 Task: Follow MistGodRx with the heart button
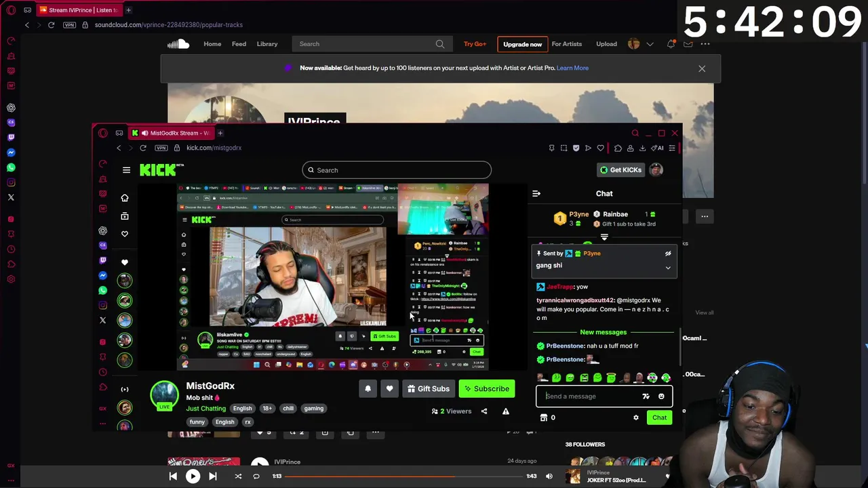[x=389, y=389]
